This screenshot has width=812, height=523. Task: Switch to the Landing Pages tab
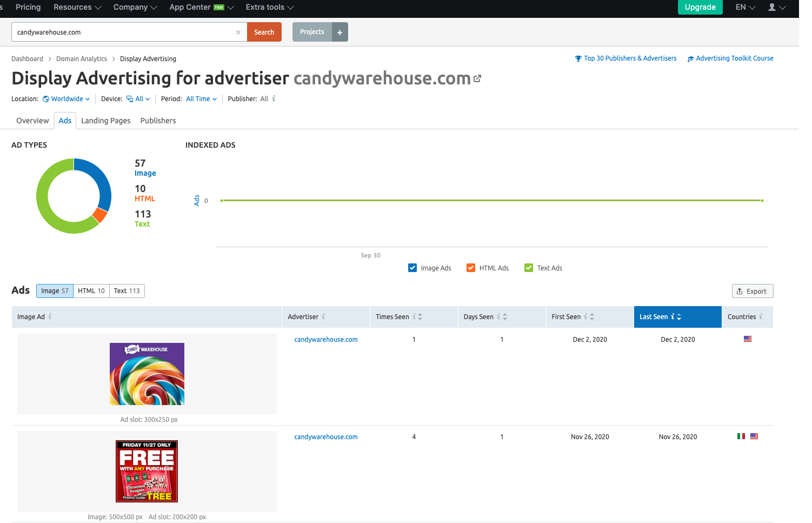[106, 121]
